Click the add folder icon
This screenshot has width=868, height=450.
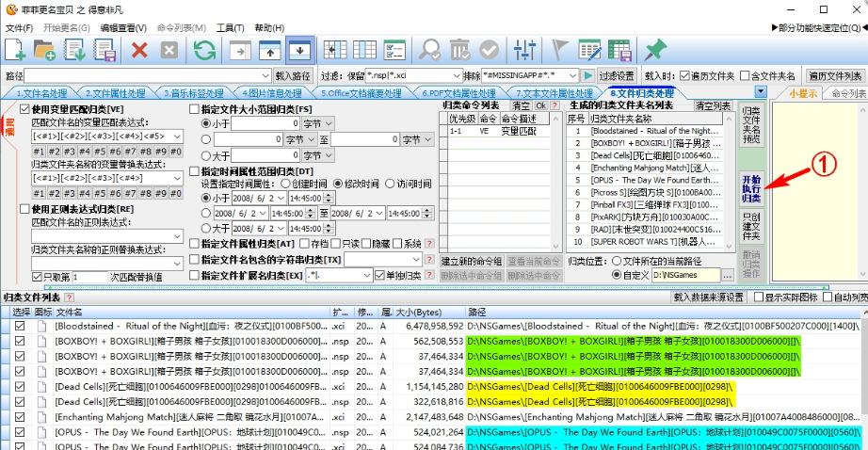tap(44, 51)
